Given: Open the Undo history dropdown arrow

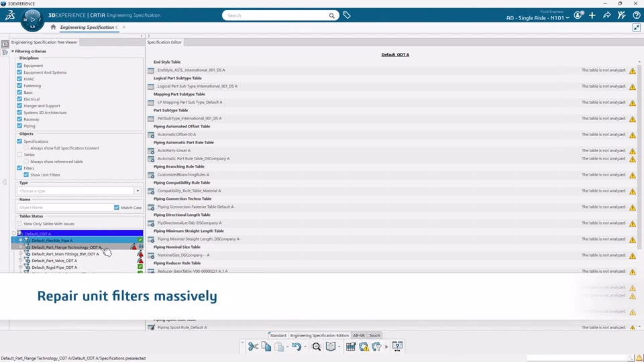Looking at the screenshot, I should tap(305, 347).
